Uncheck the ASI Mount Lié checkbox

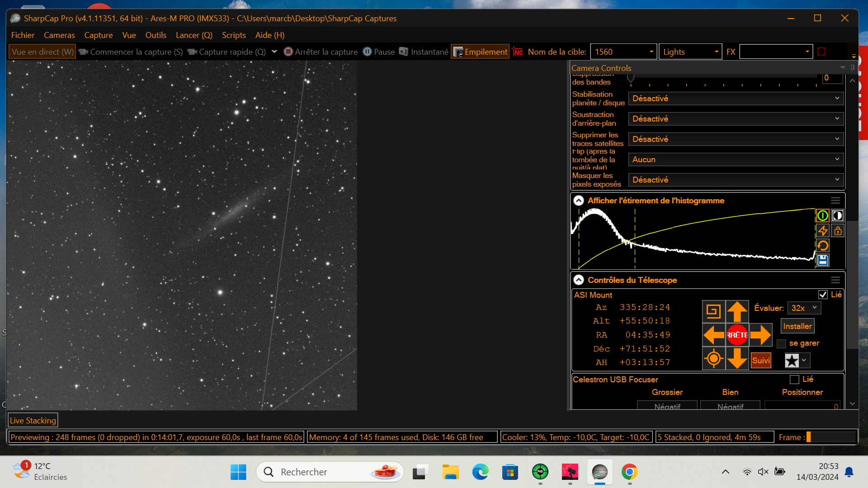coord(823,295)
